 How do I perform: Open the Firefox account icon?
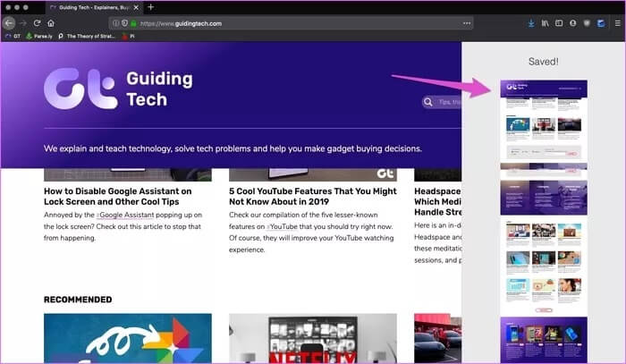click(573, 23)
